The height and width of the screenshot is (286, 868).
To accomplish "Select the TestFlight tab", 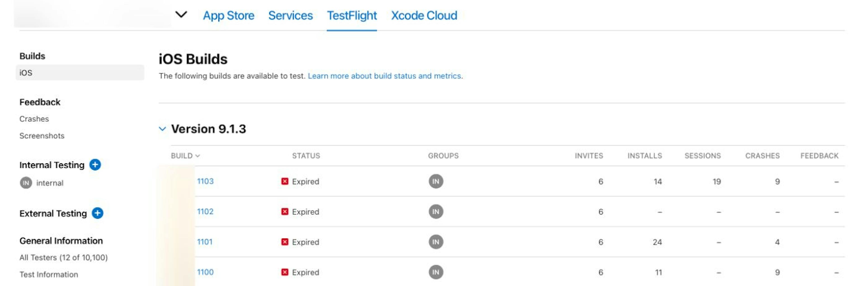I will click(x=351, y=14).
